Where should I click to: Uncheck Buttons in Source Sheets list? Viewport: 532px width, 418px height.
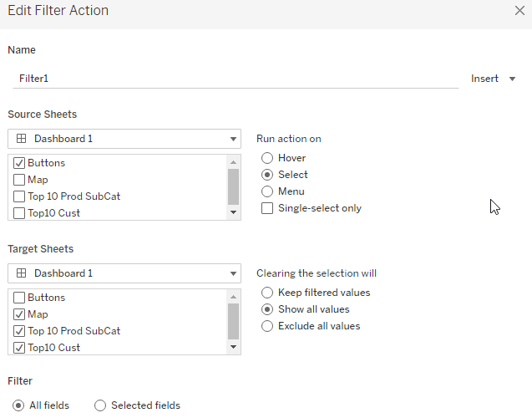coord(19,163)
